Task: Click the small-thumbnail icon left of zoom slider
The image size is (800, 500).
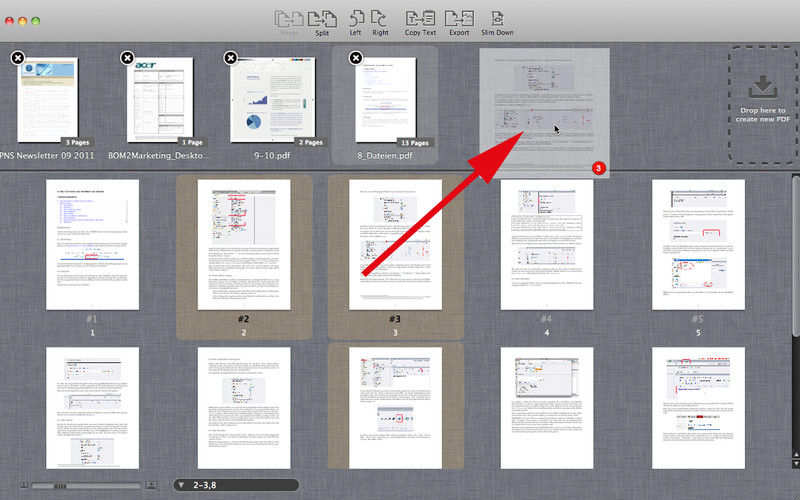Action: point(24,485)
